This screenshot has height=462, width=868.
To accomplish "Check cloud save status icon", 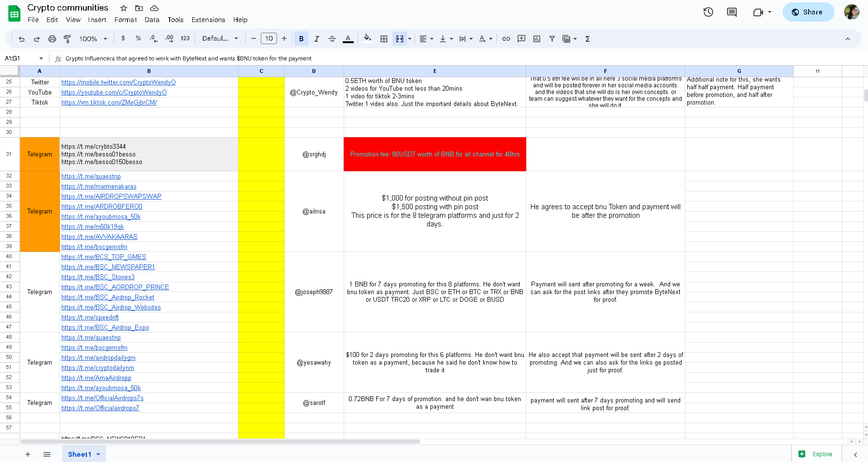I will click(x=154, y=8).
